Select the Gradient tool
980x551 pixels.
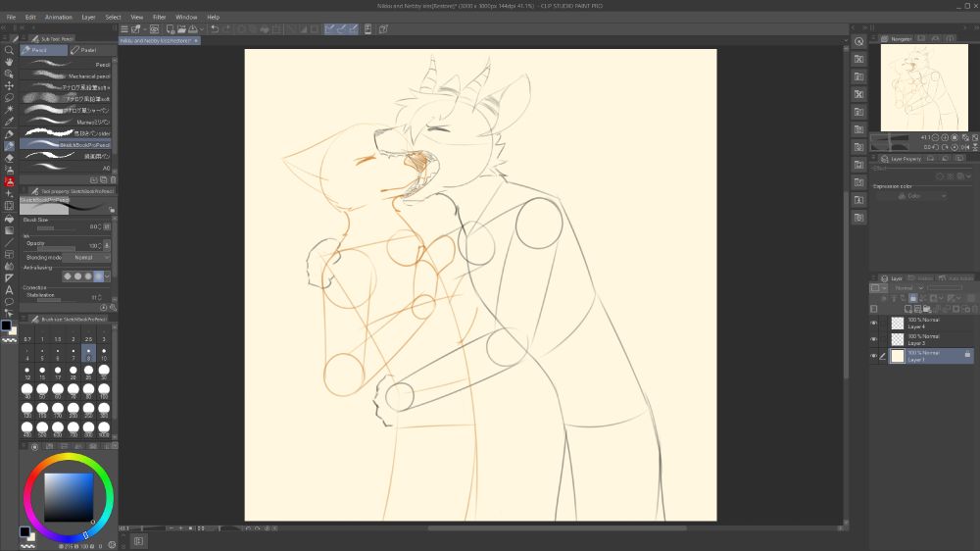[9, 230]
